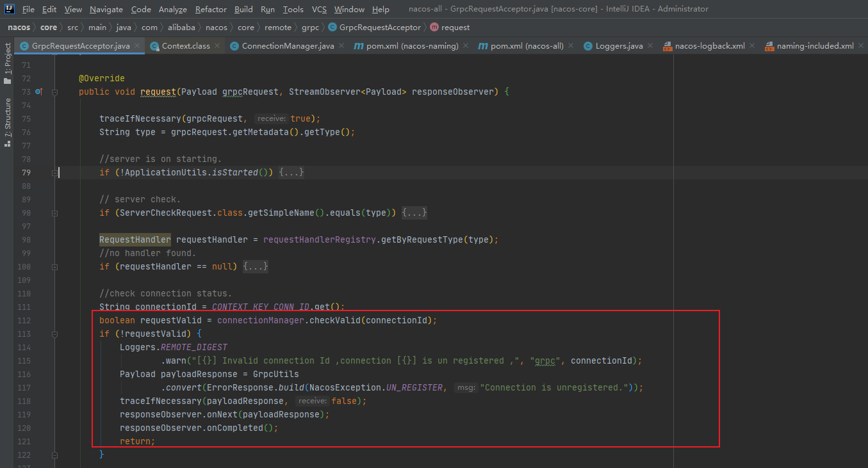Click the alibaba breadcrumb in navigation bar
The height and width of the screenshot is (468, 868).
pyautogui.click(x=182, y=28)
